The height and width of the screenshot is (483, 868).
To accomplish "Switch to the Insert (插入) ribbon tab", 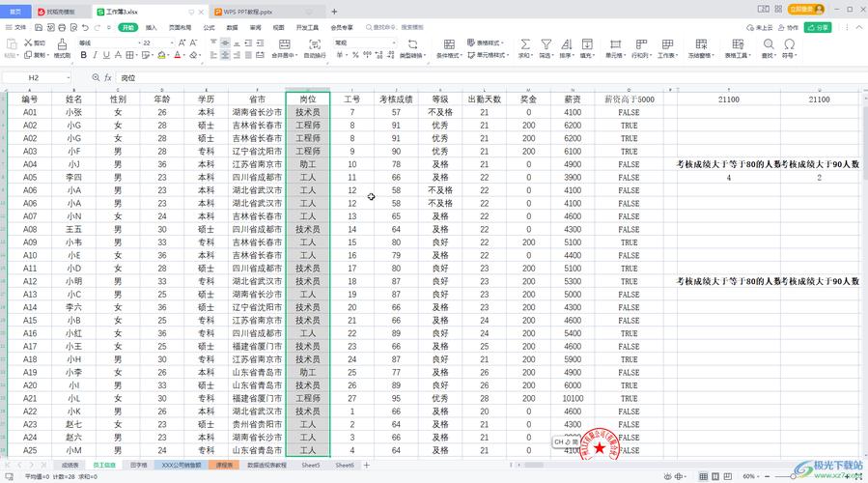I will (152, 27).
